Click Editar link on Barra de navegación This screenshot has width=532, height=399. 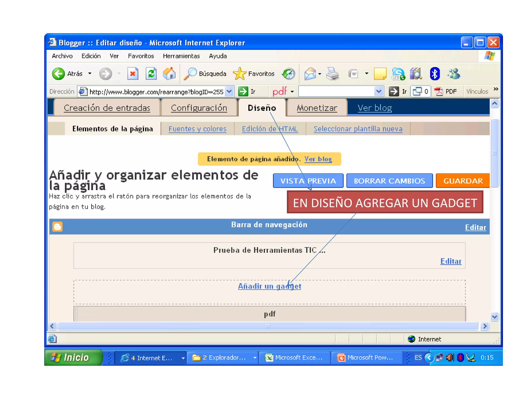pyautogui.click(x=476, y=228)
